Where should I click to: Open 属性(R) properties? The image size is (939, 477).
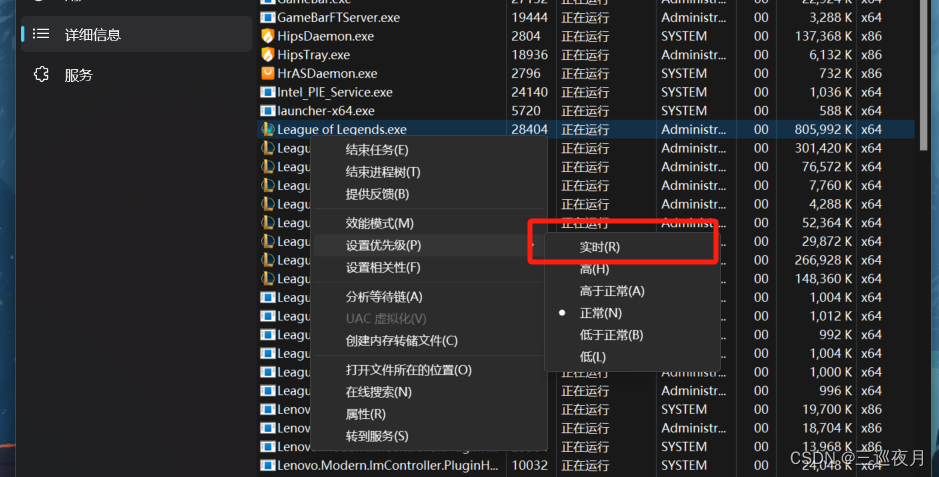pos(430,414)
